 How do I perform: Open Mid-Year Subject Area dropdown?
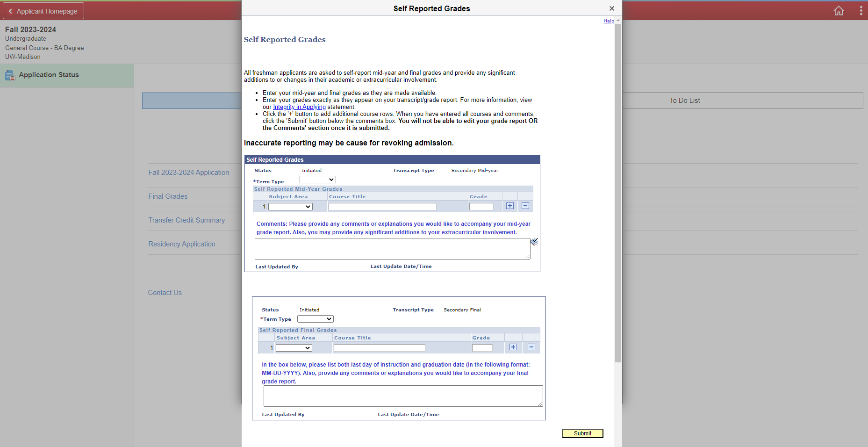pyautogui.click(x=290, y=207)
